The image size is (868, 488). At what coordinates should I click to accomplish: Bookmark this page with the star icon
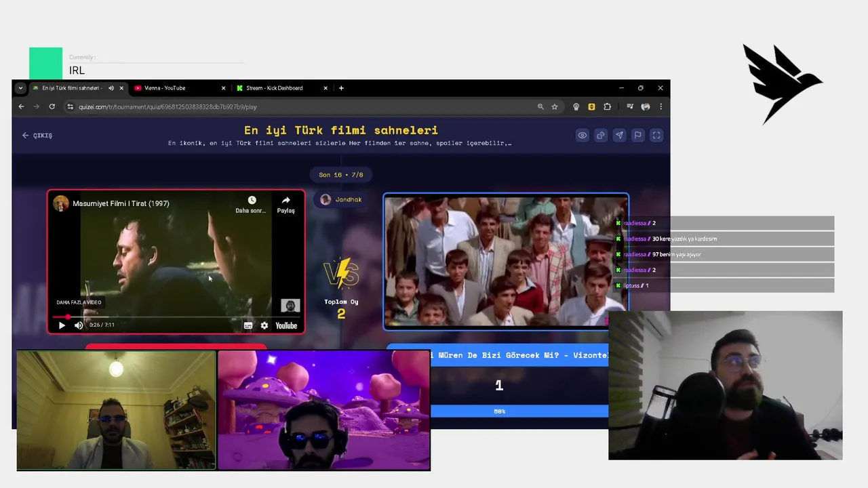click(x=555, y=106)
